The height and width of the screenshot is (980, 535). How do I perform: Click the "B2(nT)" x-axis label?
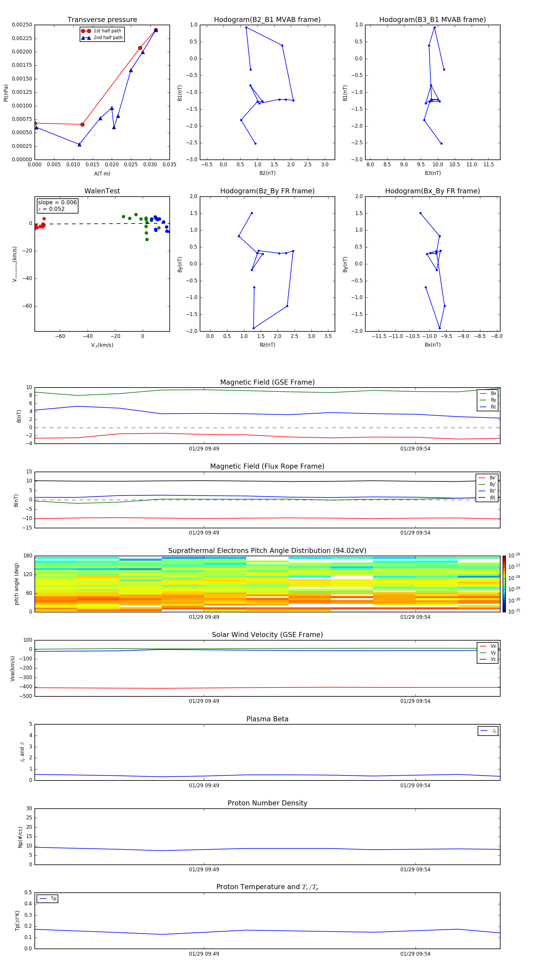pyautogui.click(x=267, y=173)
